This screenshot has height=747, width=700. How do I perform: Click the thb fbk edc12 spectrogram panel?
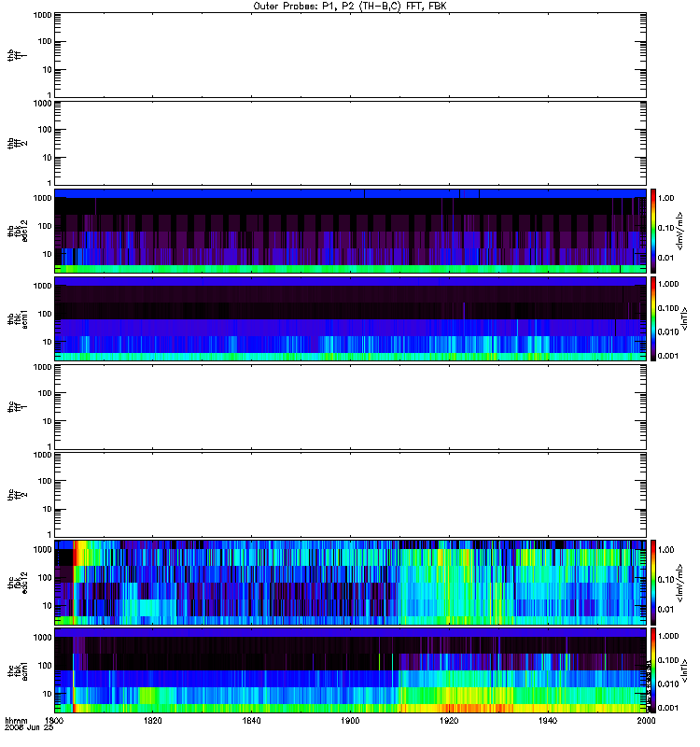click(x=350, y=231)
